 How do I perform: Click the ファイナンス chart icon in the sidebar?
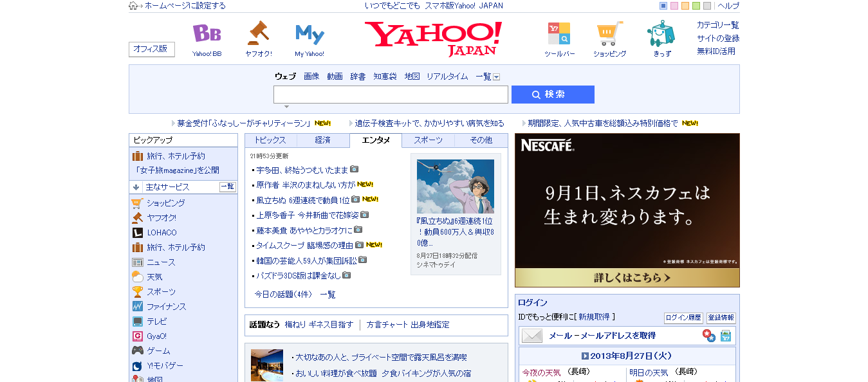(x=137, y=307)
